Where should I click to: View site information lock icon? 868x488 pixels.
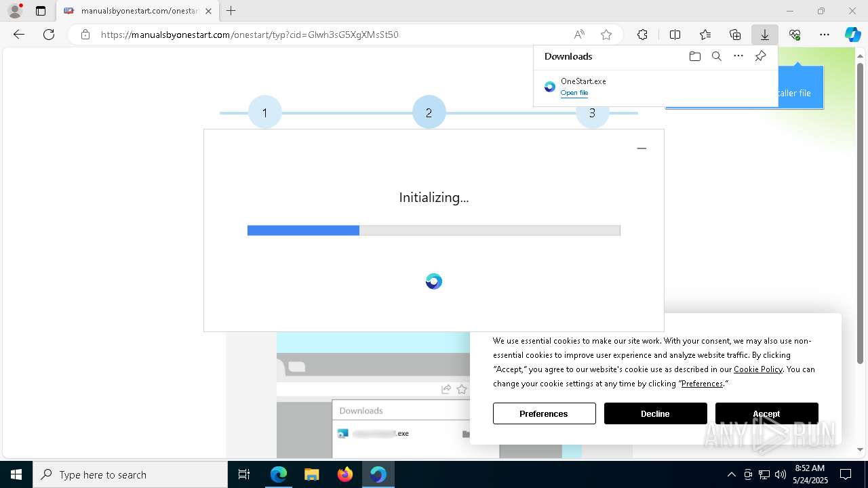tap(85, 35)
